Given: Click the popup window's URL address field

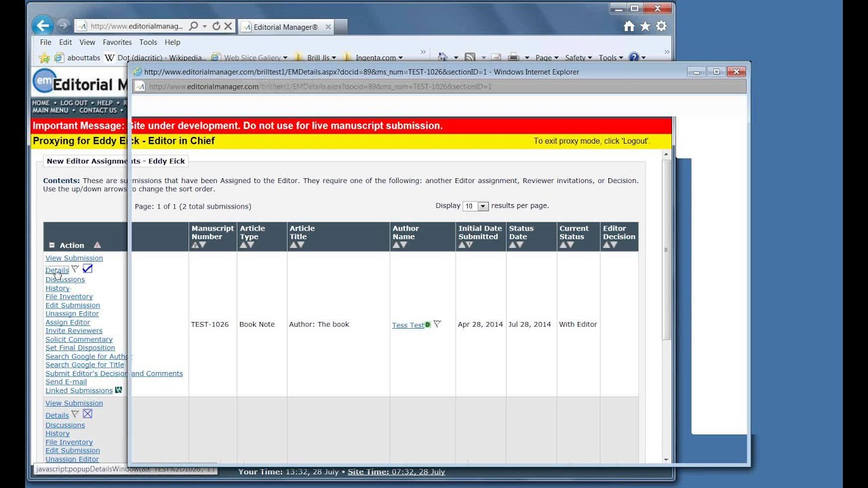Looking at the screenshot, I should pos(439,86).
